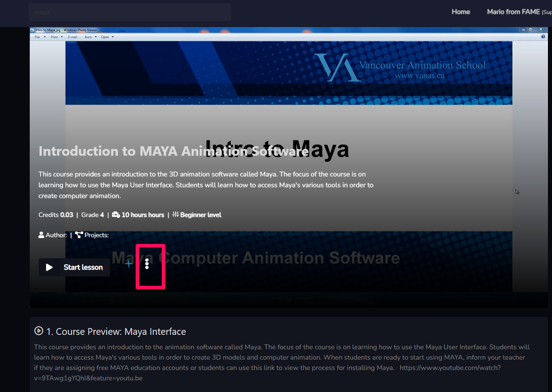This screenshot has width=552, height=392.
Task: Click the Vancouver Animation School banner image
Action: 288,73
